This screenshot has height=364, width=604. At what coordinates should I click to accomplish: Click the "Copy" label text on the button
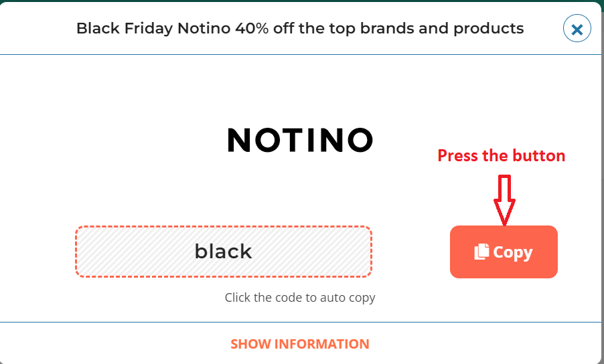(x=513, y=252)
